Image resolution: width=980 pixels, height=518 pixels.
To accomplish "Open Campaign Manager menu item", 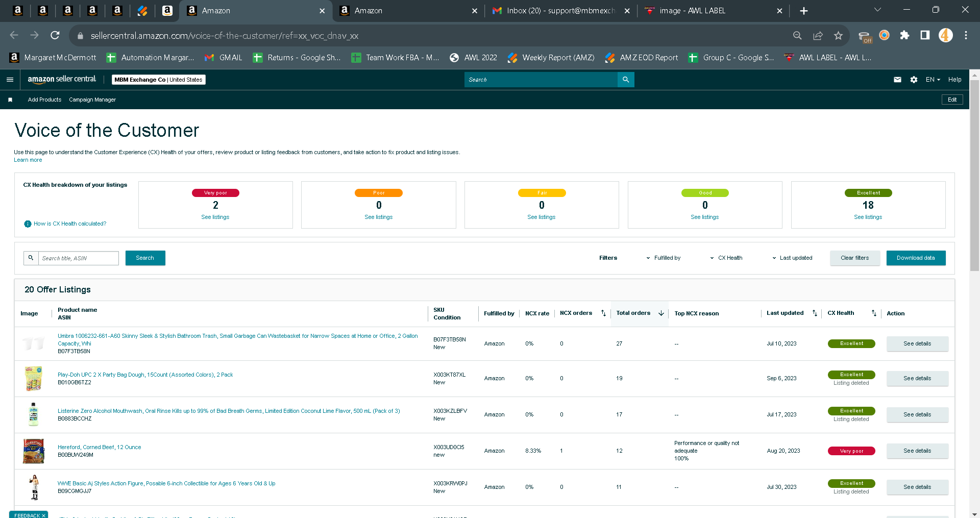I will (92, 100).
